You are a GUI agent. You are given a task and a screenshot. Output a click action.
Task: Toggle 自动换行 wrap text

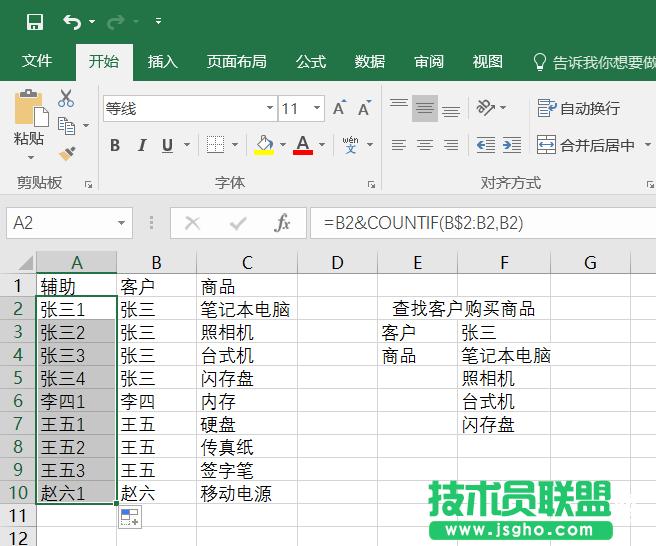pyautogui.click(x=579, y=108)
